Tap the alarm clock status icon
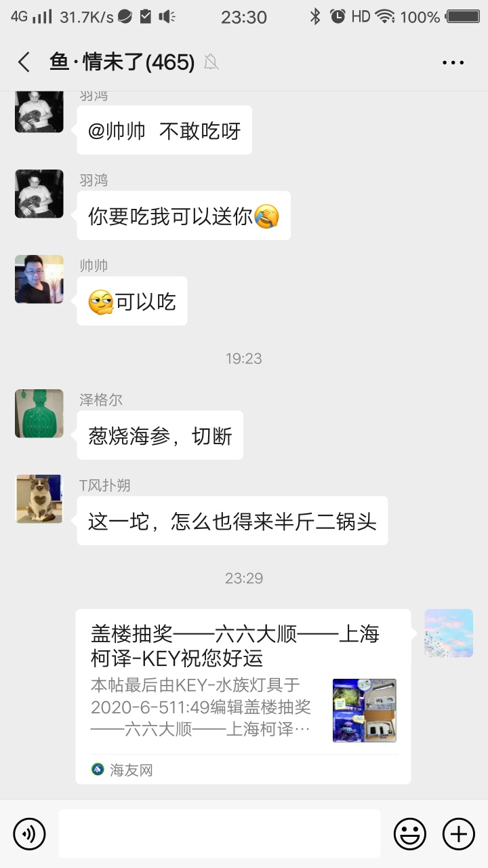Screen dimensions: 488x868 click(x=338, y=17)
